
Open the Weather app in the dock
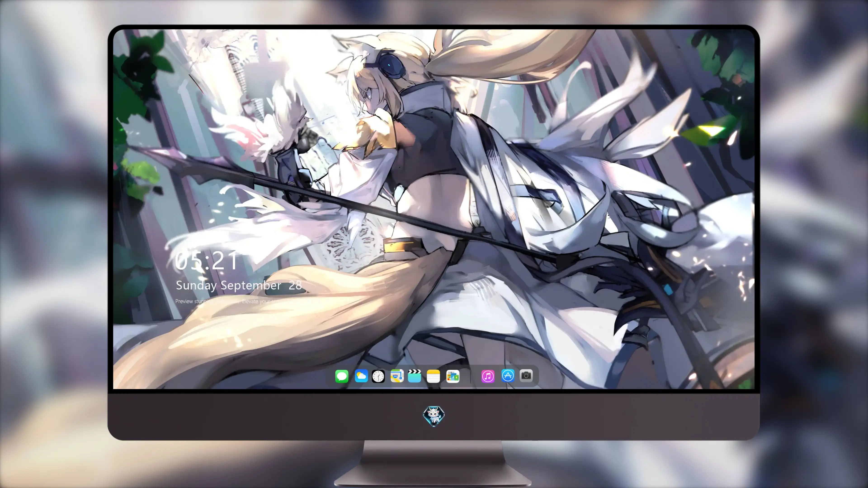[361, 376]
